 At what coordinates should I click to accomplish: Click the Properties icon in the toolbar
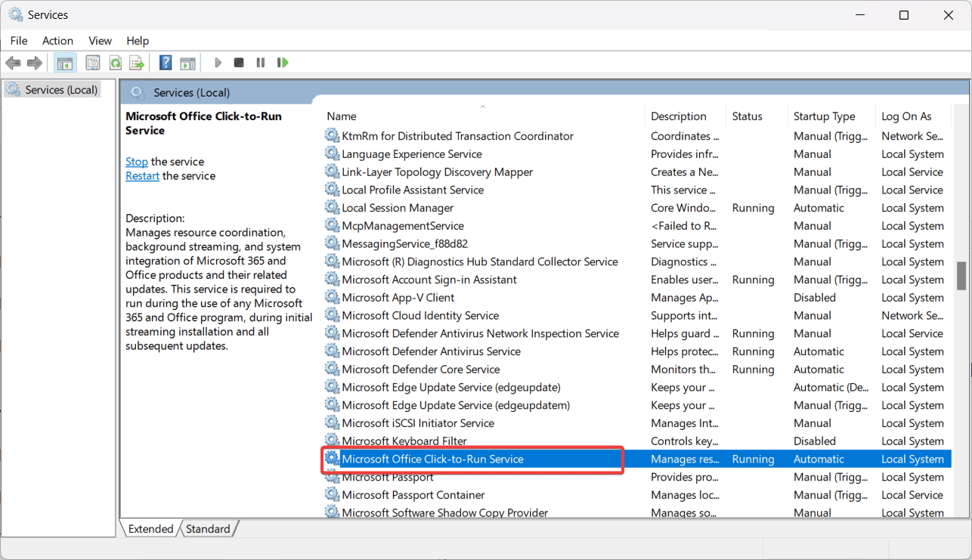[x=92, y=62]
